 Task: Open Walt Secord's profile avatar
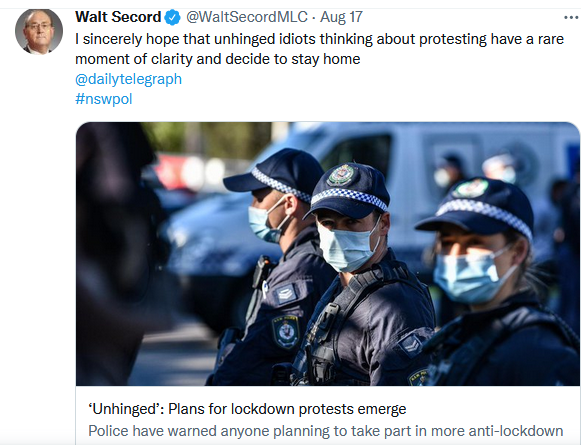[39, 31]
